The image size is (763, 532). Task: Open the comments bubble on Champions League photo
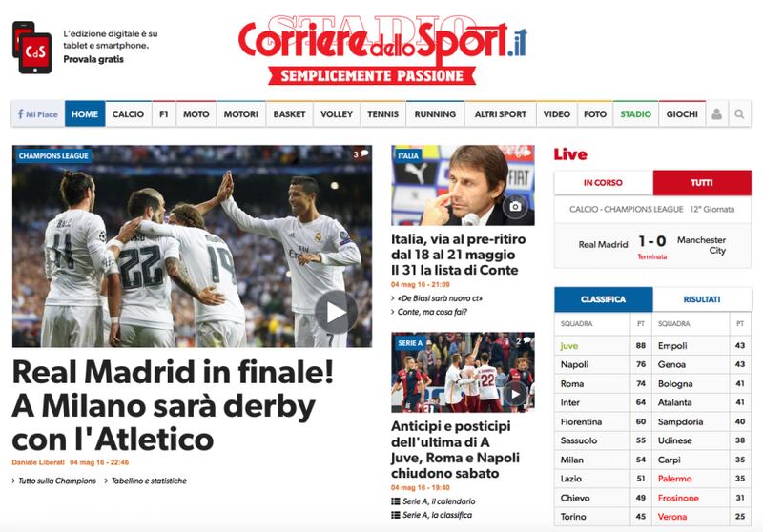[x=361, y=154]
